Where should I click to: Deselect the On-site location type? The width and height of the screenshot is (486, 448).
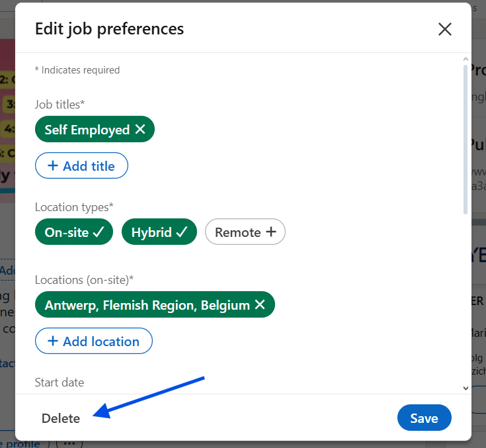(74, 232)
